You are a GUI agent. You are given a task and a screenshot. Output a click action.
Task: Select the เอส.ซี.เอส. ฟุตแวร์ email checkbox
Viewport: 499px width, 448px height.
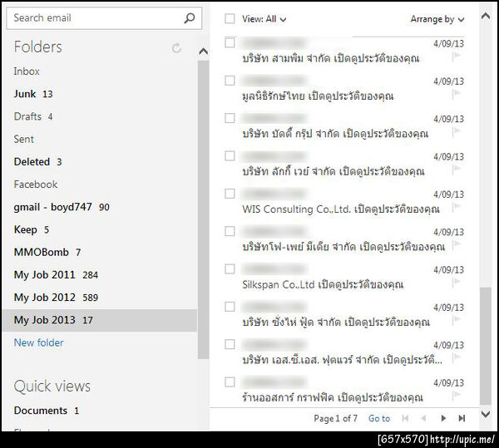point(230,344)
